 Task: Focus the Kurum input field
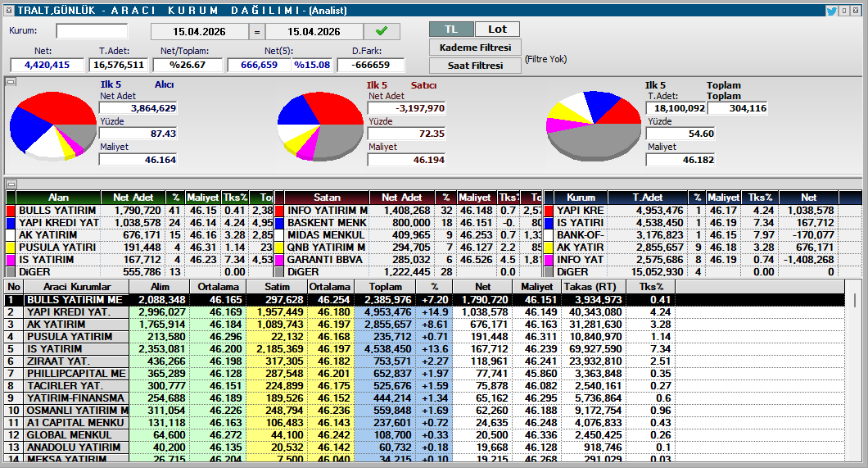click(92, 31)
